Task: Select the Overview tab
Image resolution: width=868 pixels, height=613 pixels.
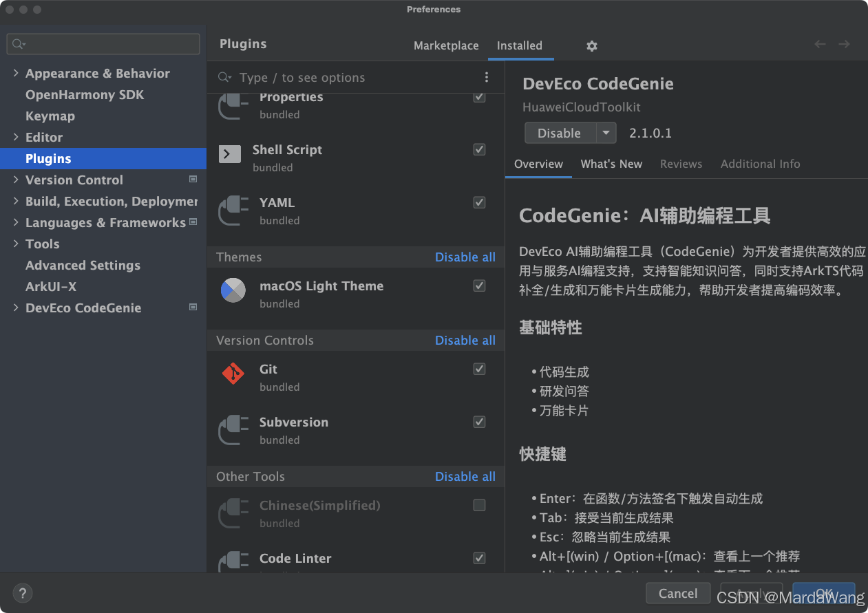Action: coord(538,164)
